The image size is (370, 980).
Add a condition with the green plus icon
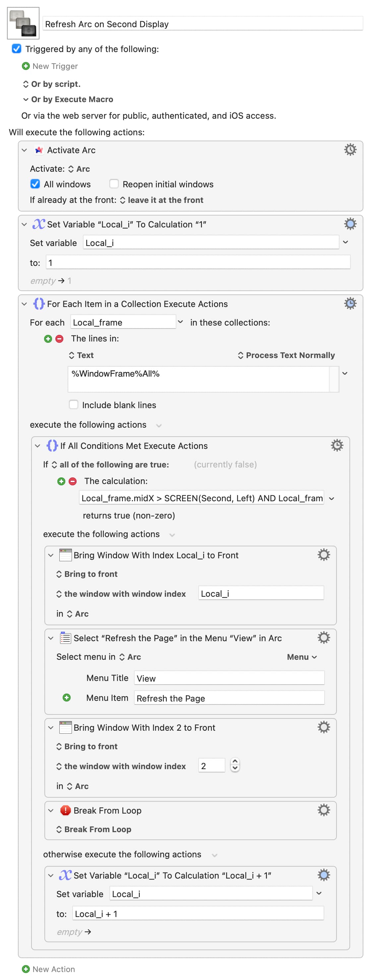click(x=61, y=481)
